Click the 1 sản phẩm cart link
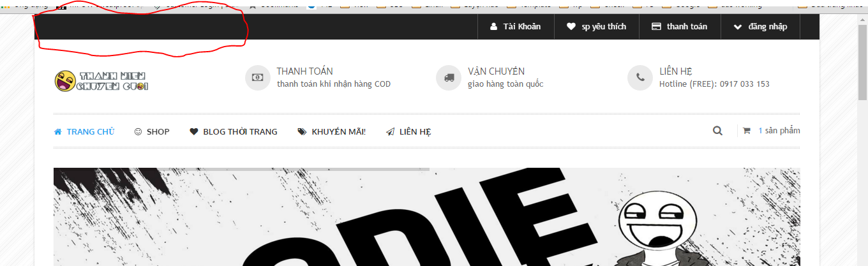The width and height of the screenshot is (868, 266). click(x=779, y=131)
